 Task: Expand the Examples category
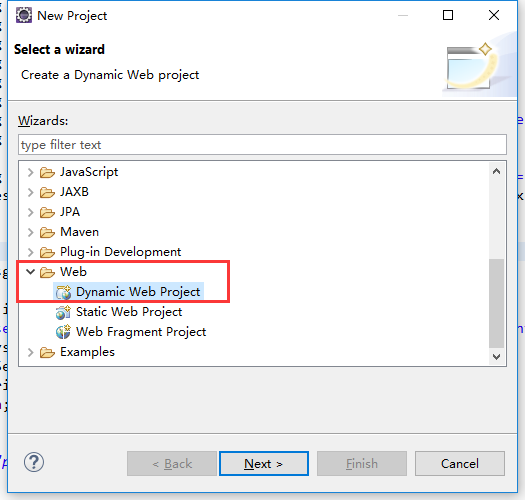pyautogui.click(x=30, y=352)
